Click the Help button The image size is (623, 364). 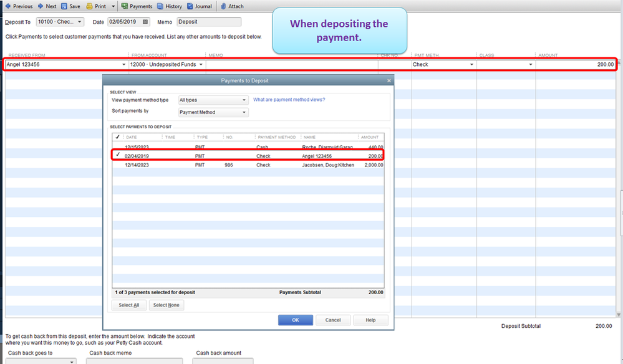tap(370, 320)
